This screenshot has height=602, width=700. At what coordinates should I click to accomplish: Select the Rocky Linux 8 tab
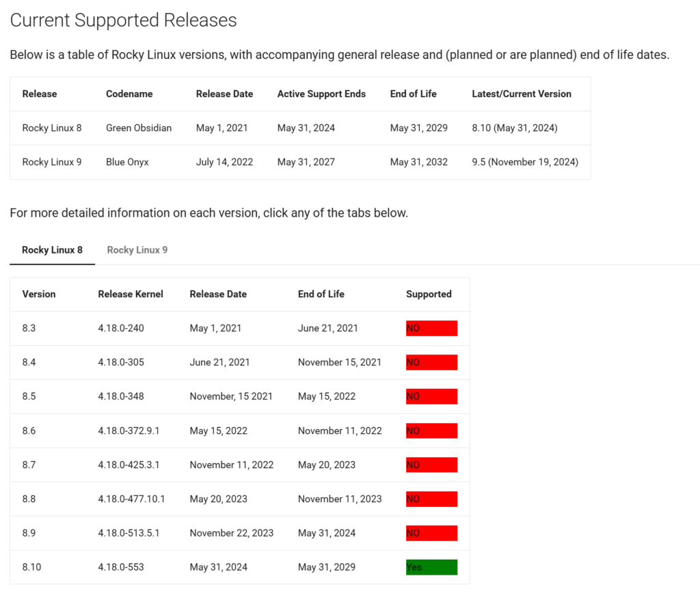[52, 250]
